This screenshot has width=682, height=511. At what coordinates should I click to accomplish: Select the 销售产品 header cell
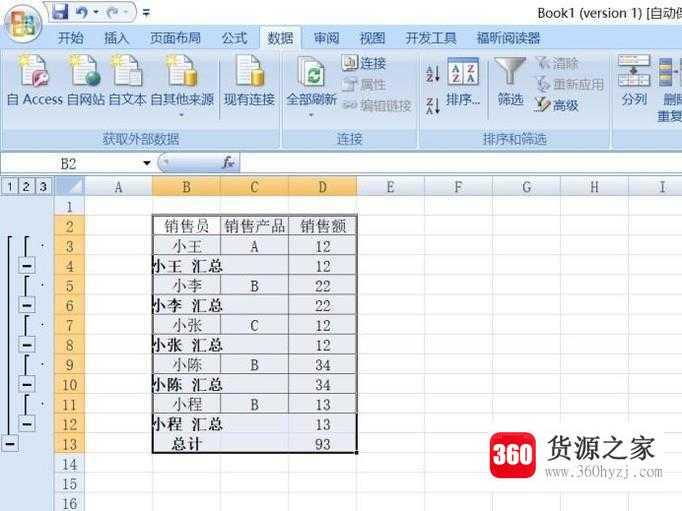[x=254, y=226]
